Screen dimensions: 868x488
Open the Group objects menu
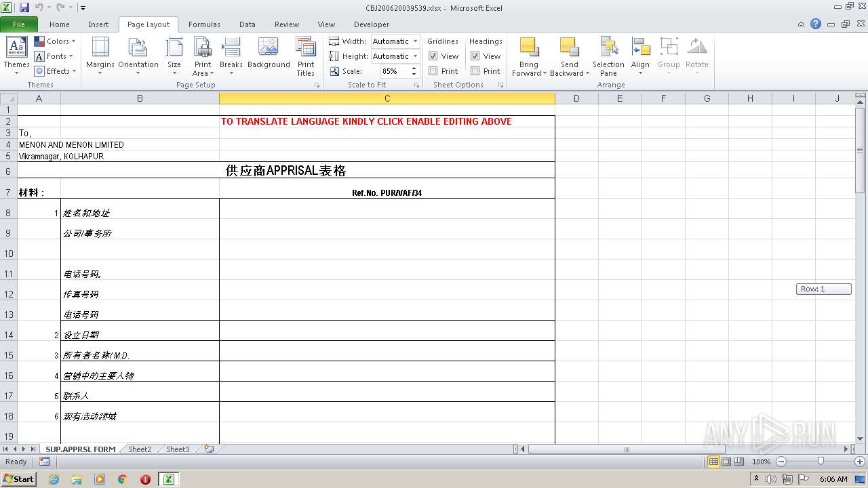[669, 56]
